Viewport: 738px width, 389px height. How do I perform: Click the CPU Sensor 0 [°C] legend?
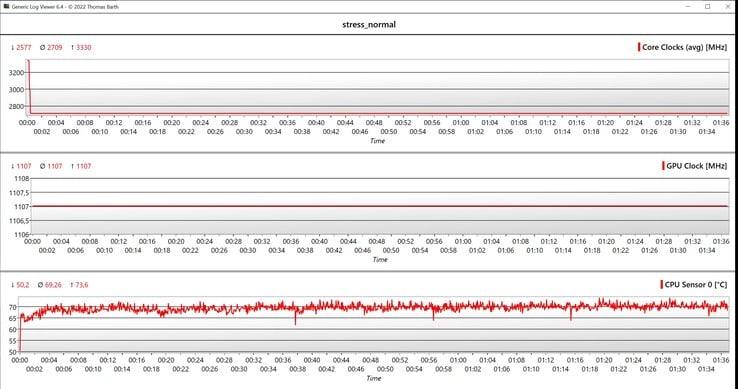[x=695, y=284]
